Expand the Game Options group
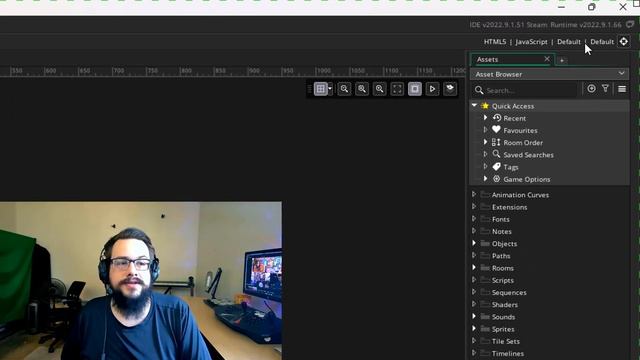 point(485,179)
